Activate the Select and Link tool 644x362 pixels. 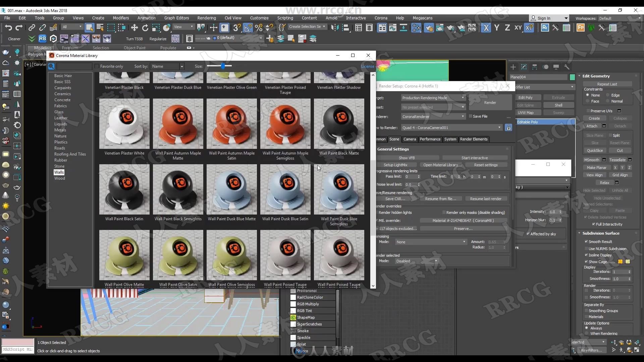32,27
